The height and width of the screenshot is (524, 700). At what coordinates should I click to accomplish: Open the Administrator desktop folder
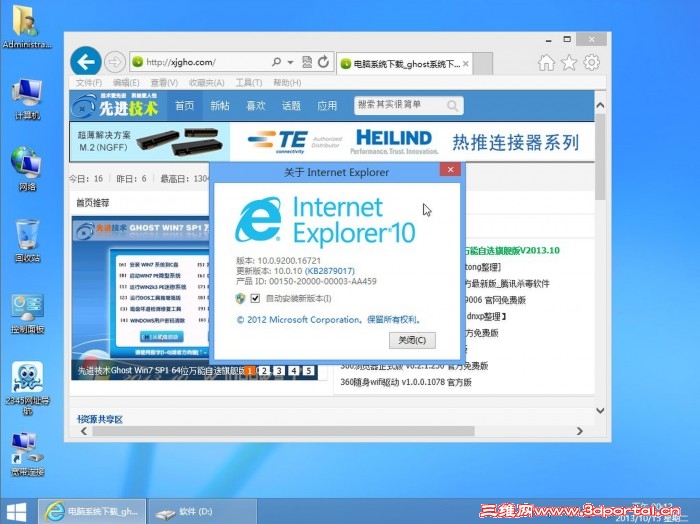(26, 26)
